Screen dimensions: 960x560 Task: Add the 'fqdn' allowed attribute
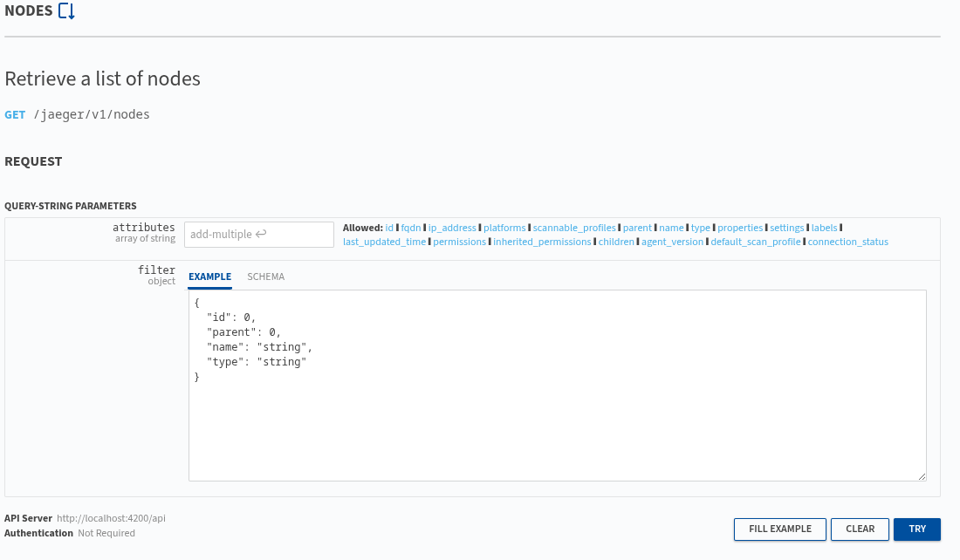[x=410, y=228]
